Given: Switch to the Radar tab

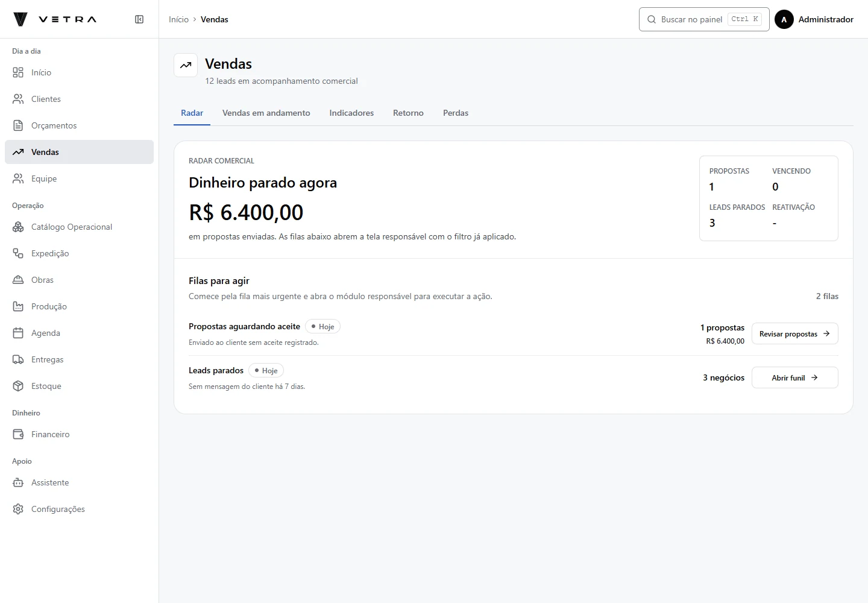Looking at the screenshot, I should 192,113.
